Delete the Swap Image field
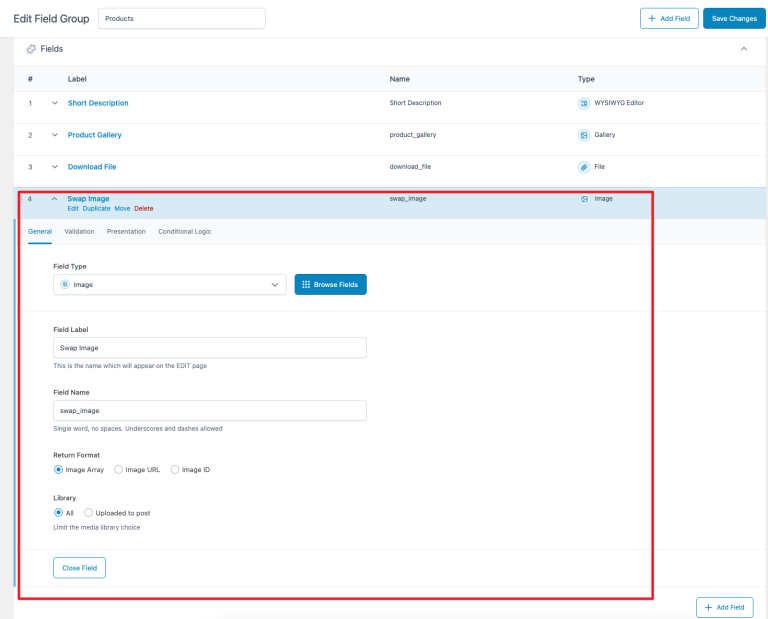768x619 pixels. tap(144, 208)
